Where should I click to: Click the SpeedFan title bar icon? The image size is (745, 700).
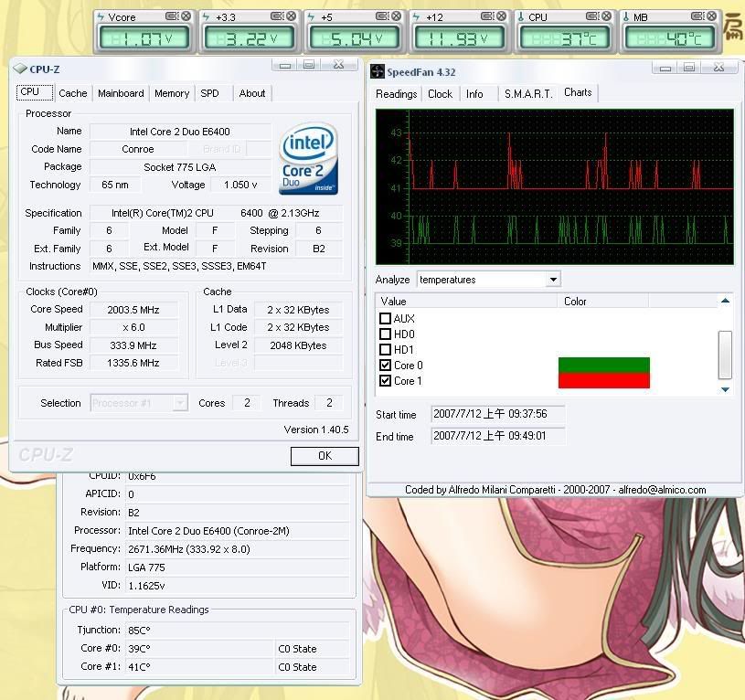pyautogui.click(x=377, y=71)
